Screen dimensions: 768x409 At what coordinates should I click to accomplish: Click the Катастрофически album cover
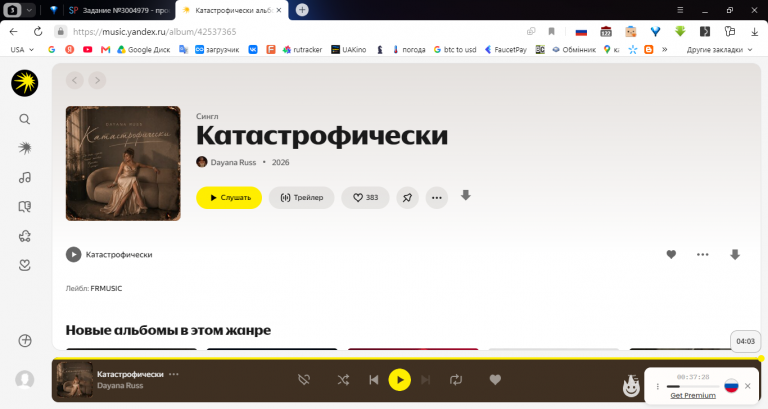(x=123, y=164)
